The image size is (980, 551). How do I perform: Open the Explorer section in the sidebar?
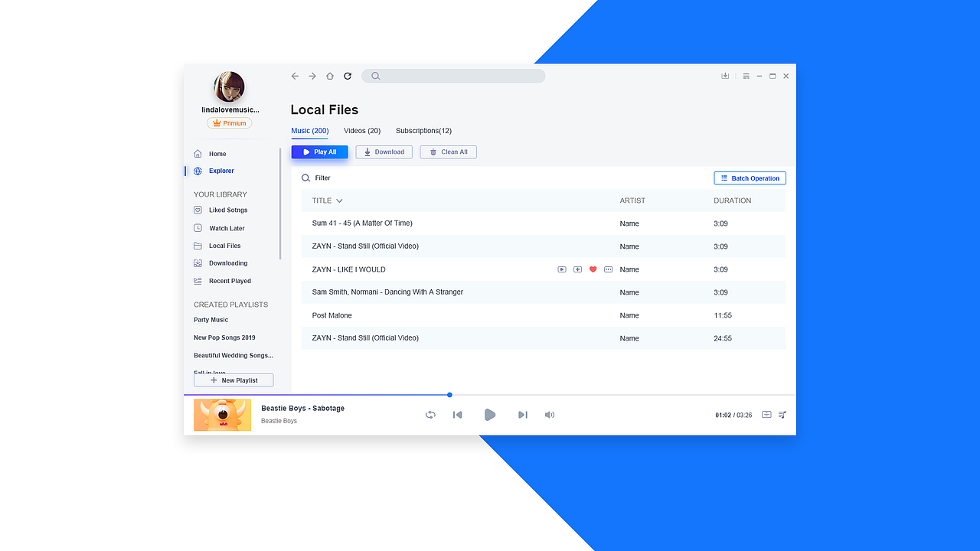(x=221, y=171)
